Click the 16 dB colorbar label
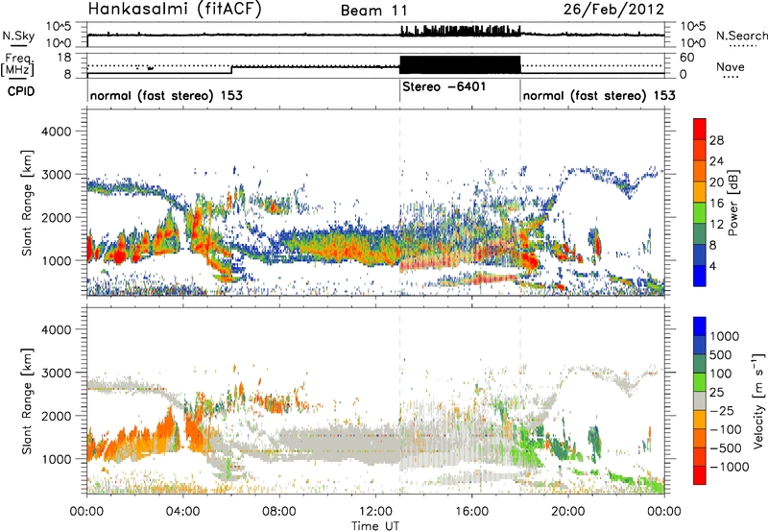This screenshot has width=768, height=532. pos(716,204)
